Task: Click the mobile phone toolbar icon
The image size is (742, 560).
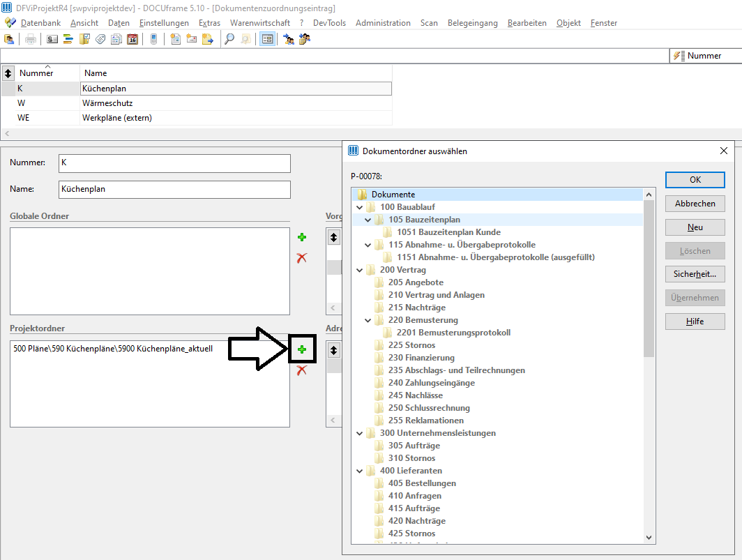Action: [154, 39]
